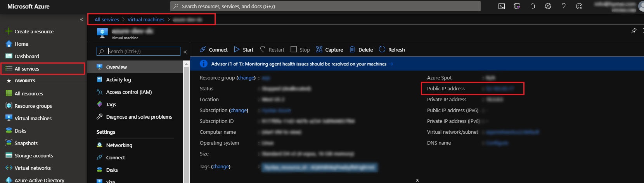
Task: Click the Azure search bar
Action: coord(325,6)
